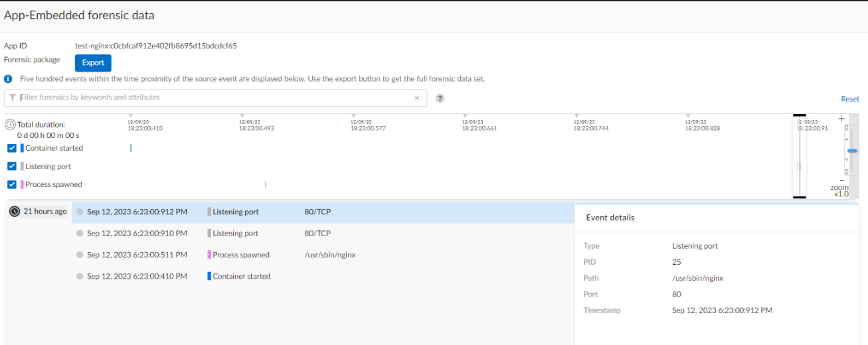Focus the Filter forensics by keywords field
The image size is (868, 345).
[x=216, y=98]
